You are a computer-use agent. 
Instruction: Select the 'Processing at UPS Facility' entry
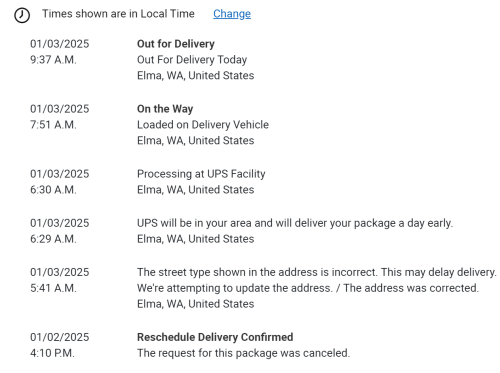click(201, 174)
